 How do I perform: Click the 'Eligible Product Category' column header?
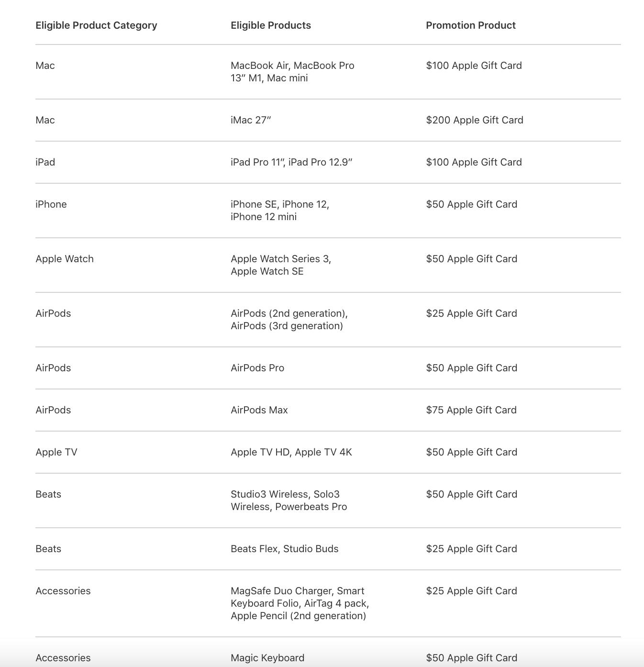pos(96,25)
